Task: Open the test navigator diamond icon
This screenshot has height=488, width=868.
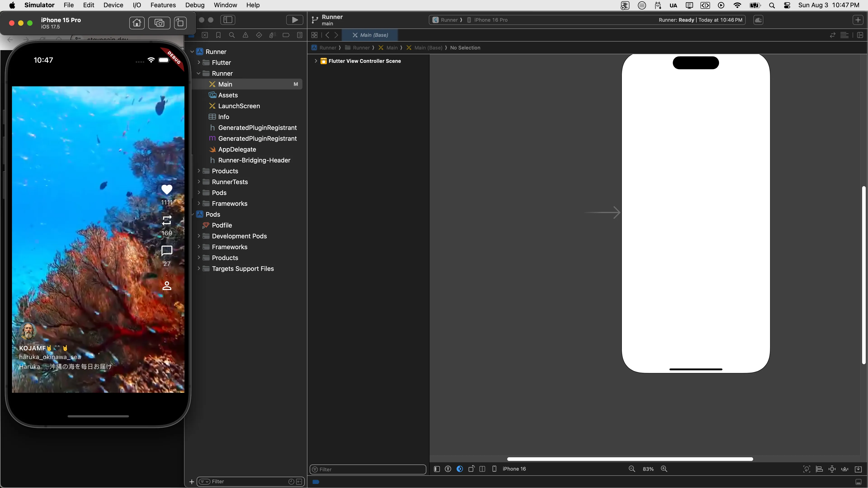Action: click(x=259, y=35)
